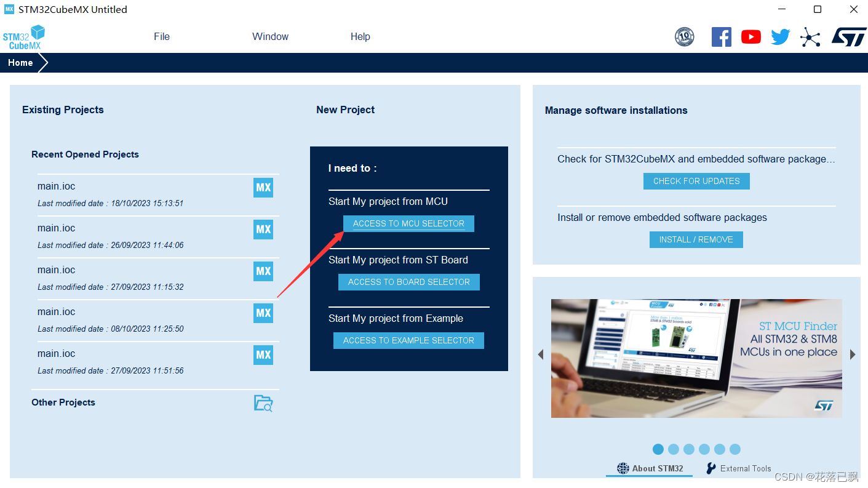Viewport: 868px width, 488px height.
Task: Click the ST logo icon
Action: click(x=849, y=36)
